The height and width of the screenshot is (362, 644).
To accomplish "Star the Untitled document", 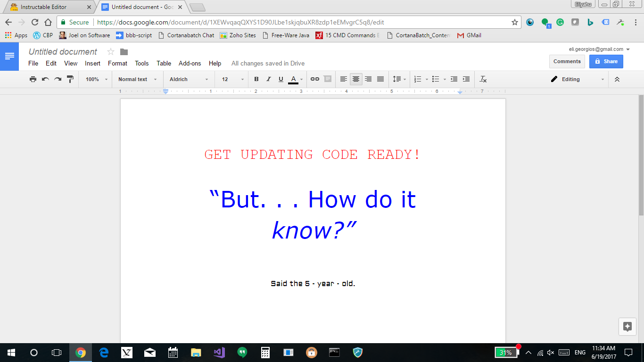I will click(x=111, y=52).
